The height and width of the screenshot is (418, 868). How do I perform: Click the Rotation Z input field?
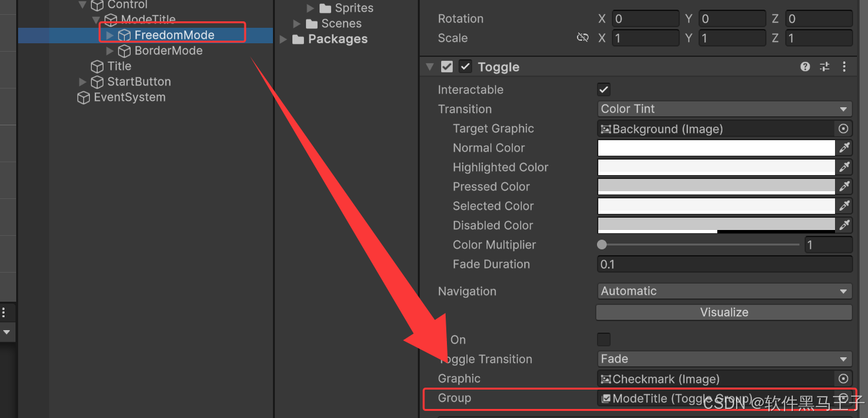819,19
